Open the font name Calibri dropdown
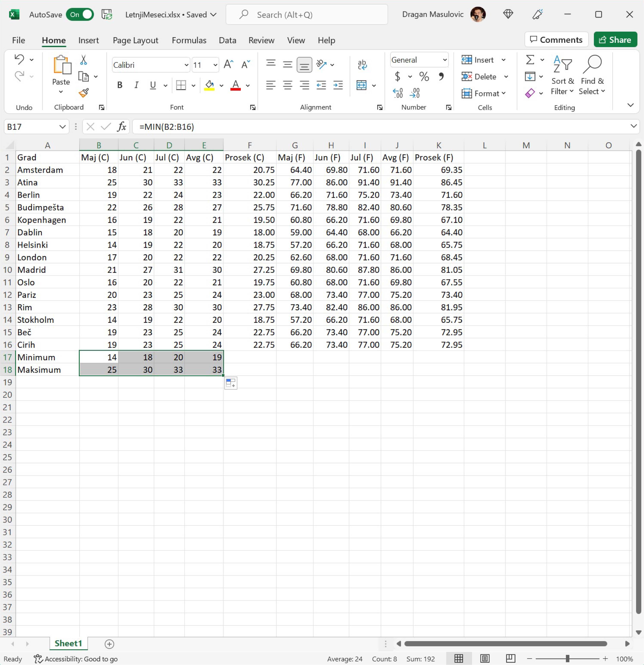 point(186,65)
